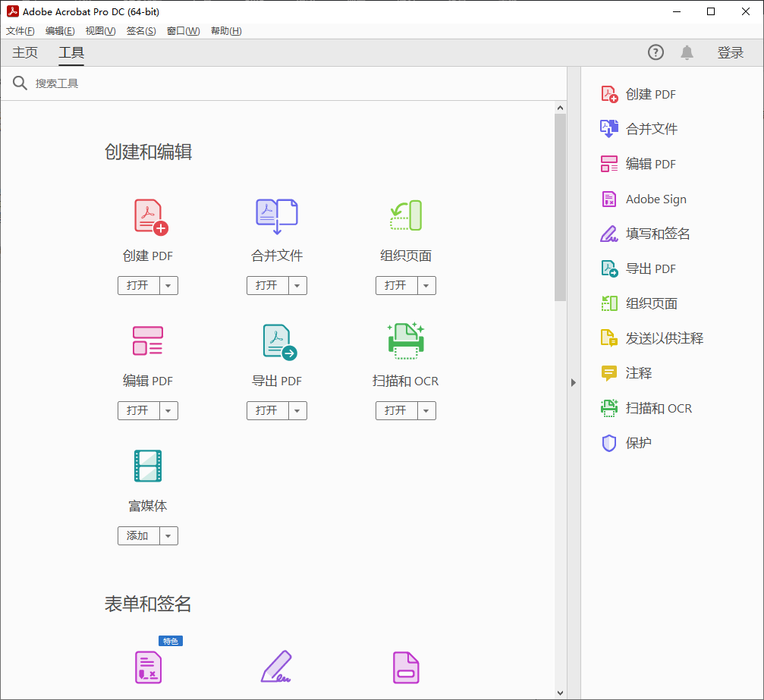Expand dropdown arrow beside 创建 PDF 打开
764x700 pixels.
[x=168, y=286]
